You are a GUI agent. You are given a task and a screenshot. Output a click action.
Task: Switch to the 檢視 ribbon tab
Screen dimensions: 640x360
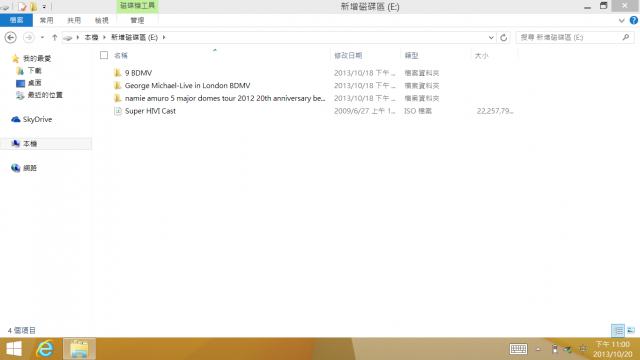tap(102, 20)
